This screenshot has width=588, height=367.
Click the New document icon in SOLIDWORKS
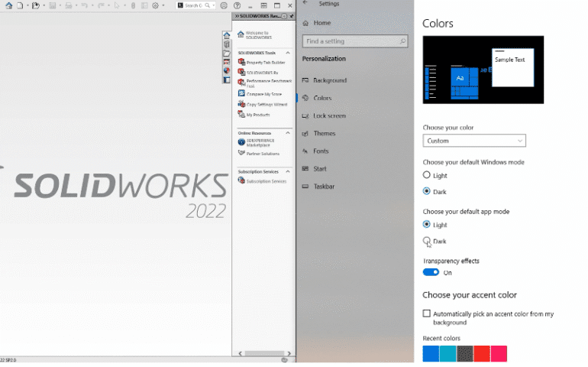(x=20, y=5)
